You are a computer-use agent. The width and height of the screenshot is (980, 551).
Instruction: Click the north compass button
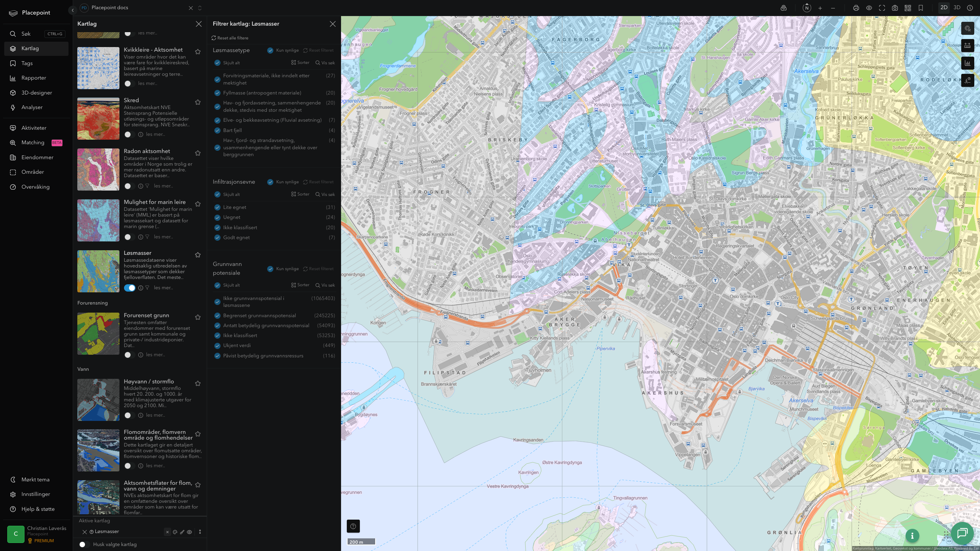[807, 8]
